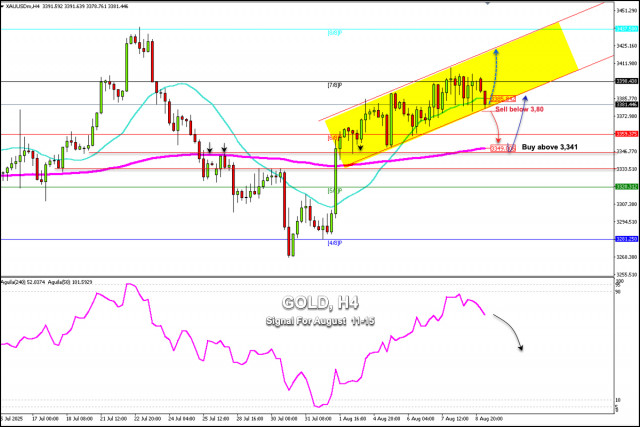Click the 6 Aug 04:00 time label

tap(420, 419)
